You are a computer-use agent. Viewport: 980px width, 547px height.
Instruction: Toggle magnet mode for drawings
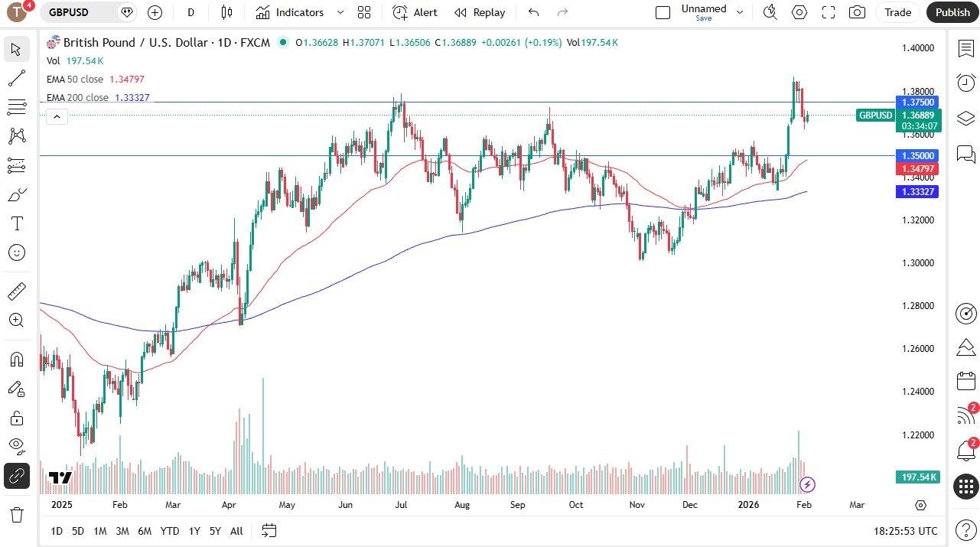(x=17, y=360)
